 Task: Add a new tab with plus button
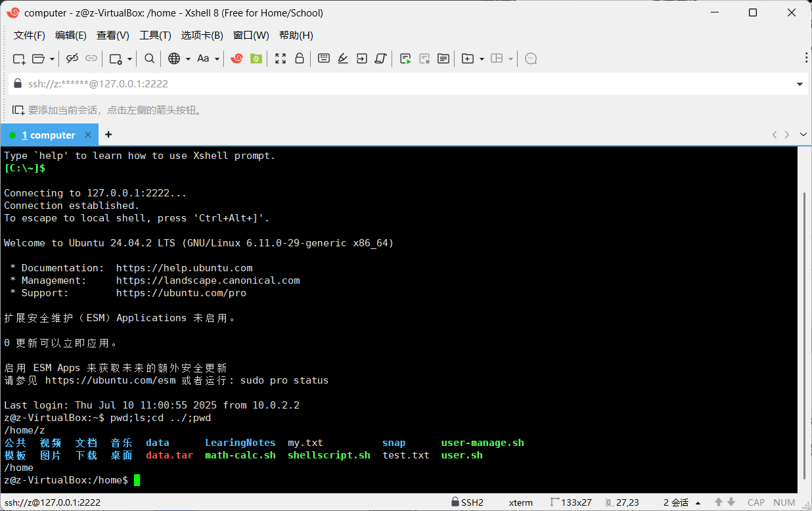coord(108,135)
